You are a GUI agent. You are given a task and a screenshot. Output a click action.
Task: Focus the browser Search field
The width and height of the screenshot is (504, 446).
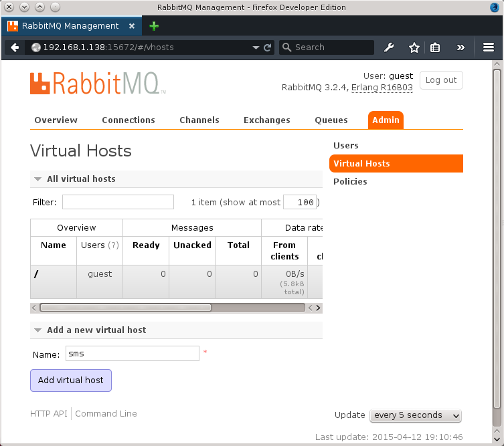(326, 47)
